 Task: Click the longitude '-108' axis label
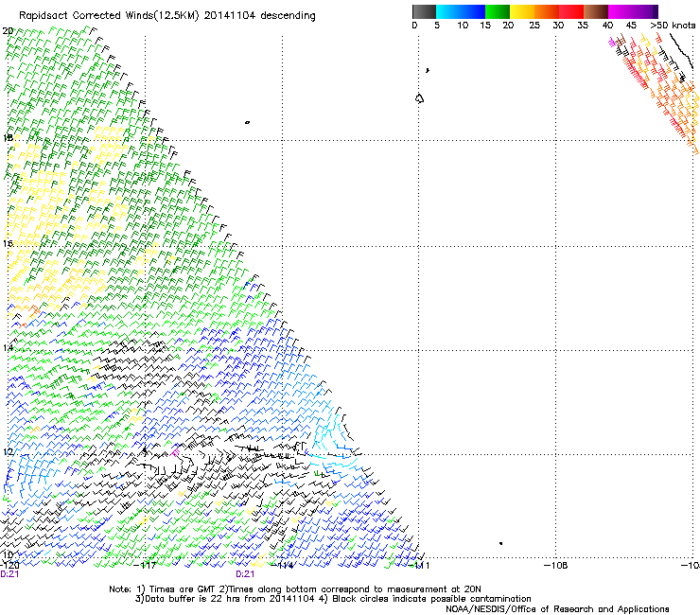coord(556,566)
